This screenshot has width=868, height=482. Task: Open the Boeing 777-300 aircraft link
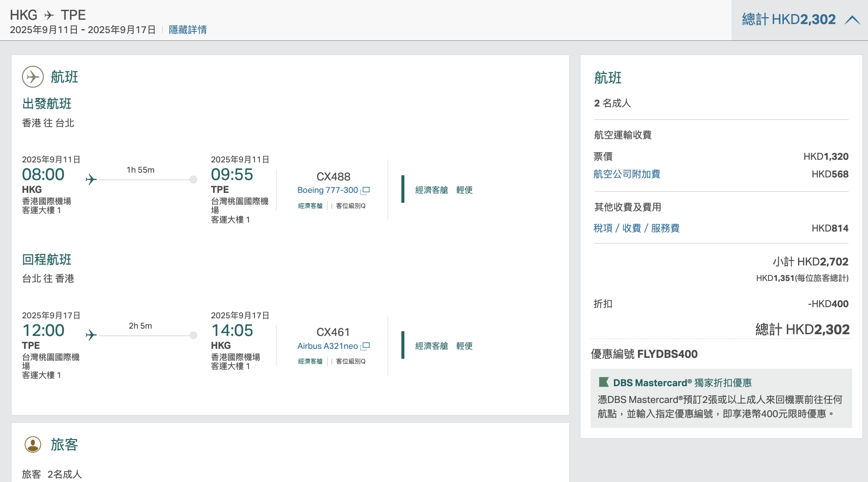tap(328, 190)
